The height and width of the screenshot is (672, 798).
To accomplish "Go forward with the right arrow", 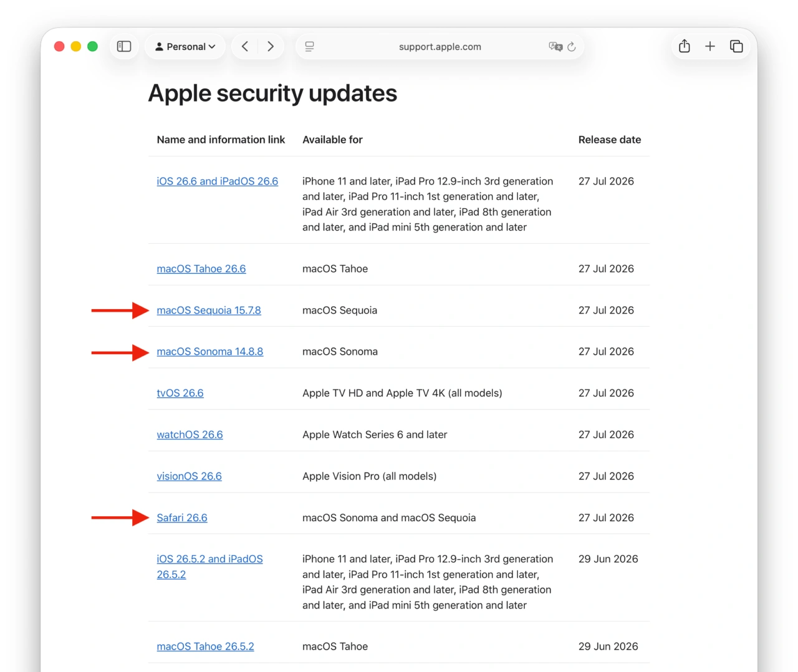I will coord(271,47).
